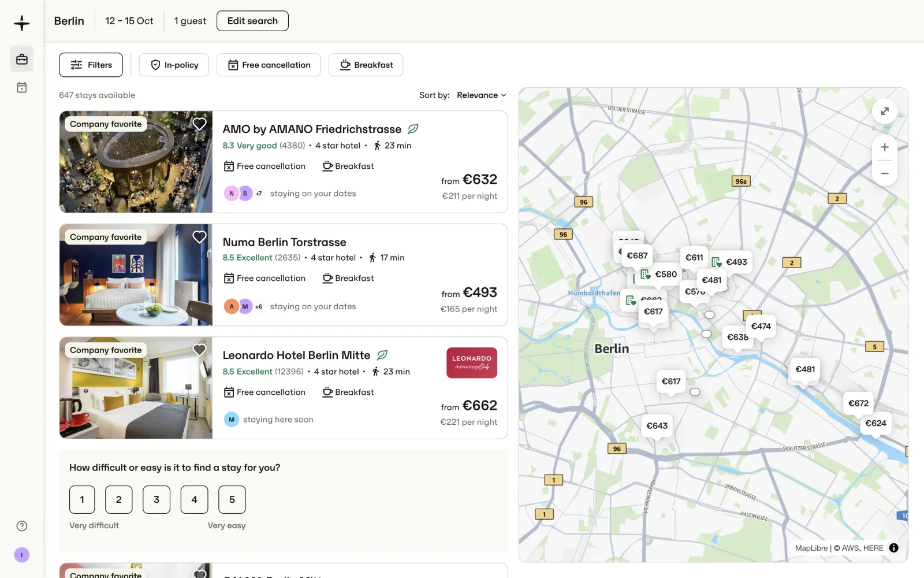The height and width of the screenshot is (578, 924).
Task: Select the €643 map price marker
Action: (x=657, y=426)
